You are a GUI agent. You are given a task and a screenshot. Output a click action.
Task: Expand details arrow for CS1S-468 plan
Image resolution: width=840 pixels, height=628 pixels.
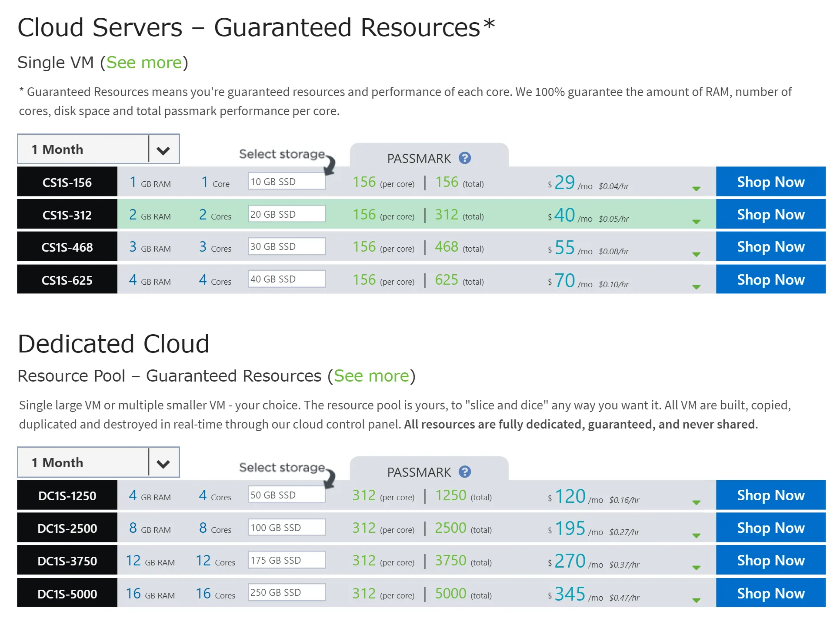point(697,254)
